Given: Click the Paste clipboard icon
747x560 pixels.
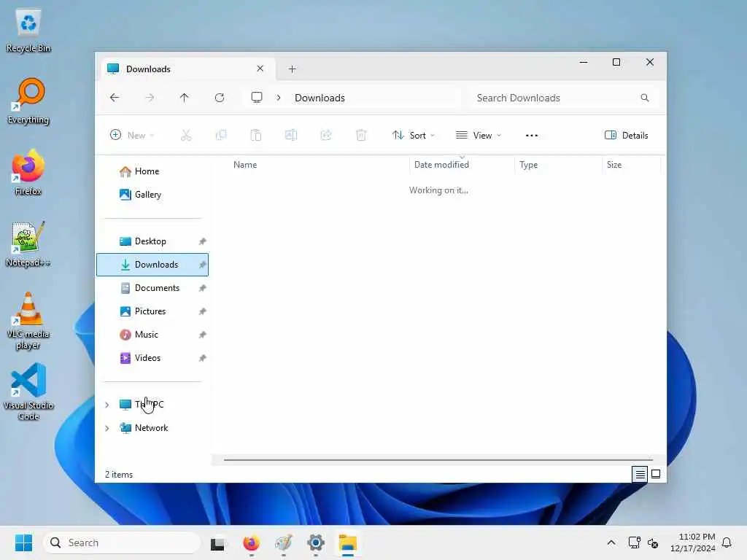Looking at the screenshot, I should point(256,135).
